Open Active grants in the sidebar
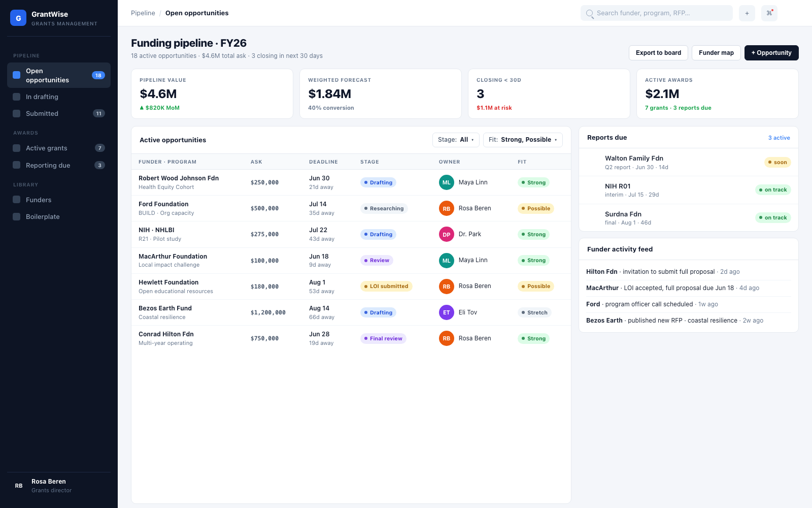Viewport: 812px width, 508px height. click(59, 148)
